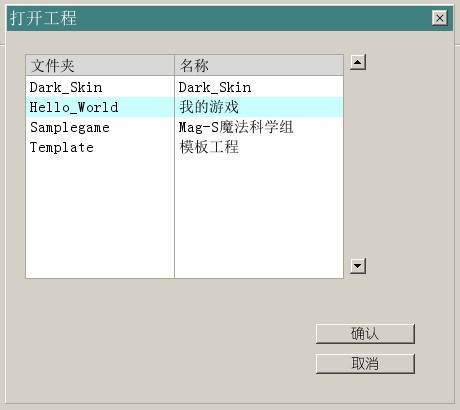The image size is (460, 410).
Task: Click the scroll down arrow button
Action: pos(358,266)
